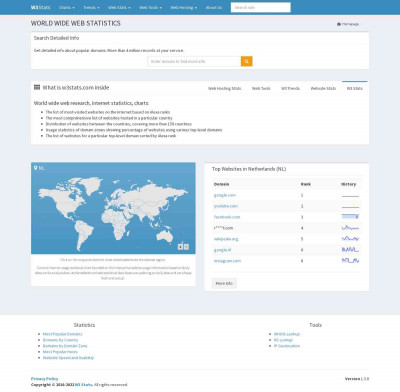Image resolution: width=400 pixels, height=392 pixels.
Task: Expand the Web Tools dropdown
Action: click(150, 7)
